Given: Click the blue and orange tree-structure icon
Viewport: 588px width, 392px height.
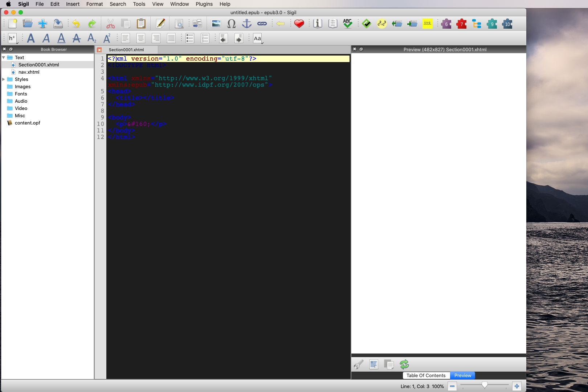Looking at the screenshot, I should [477, 24].
